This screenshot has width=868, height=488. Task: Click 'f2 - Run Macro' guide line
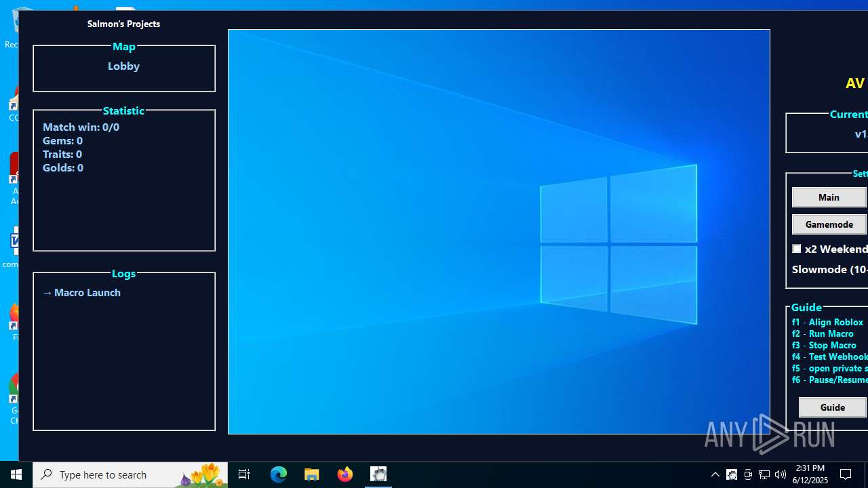coord(823,333)
